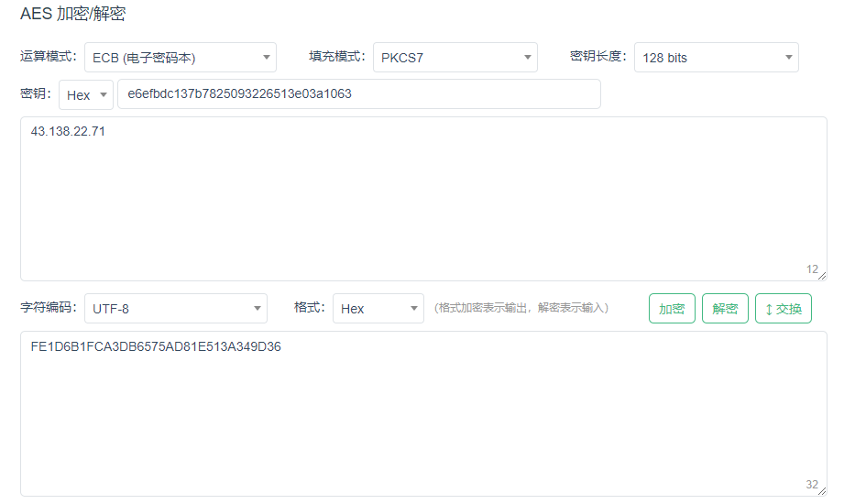Click the resize handle of the plaintext area
The height and width of the screenshot is (504, 844).
[x=822, y=276]
